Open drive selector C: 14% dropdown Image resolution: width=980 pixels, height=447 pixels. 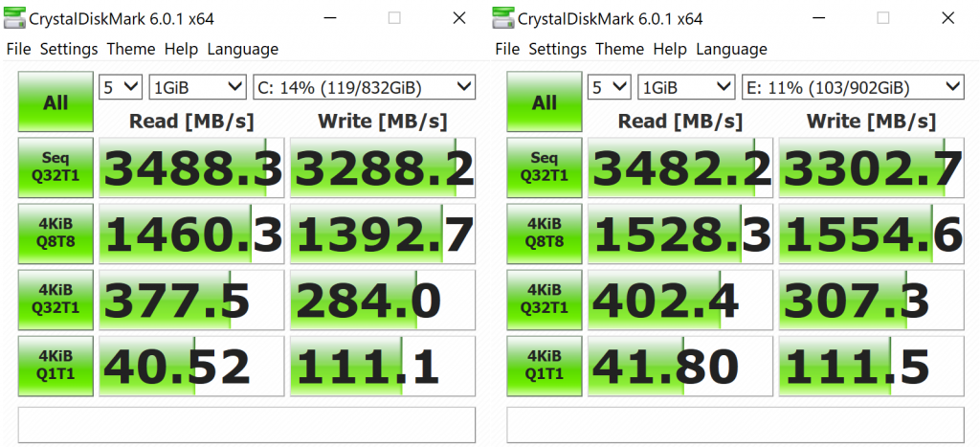[x=365, y=87]
